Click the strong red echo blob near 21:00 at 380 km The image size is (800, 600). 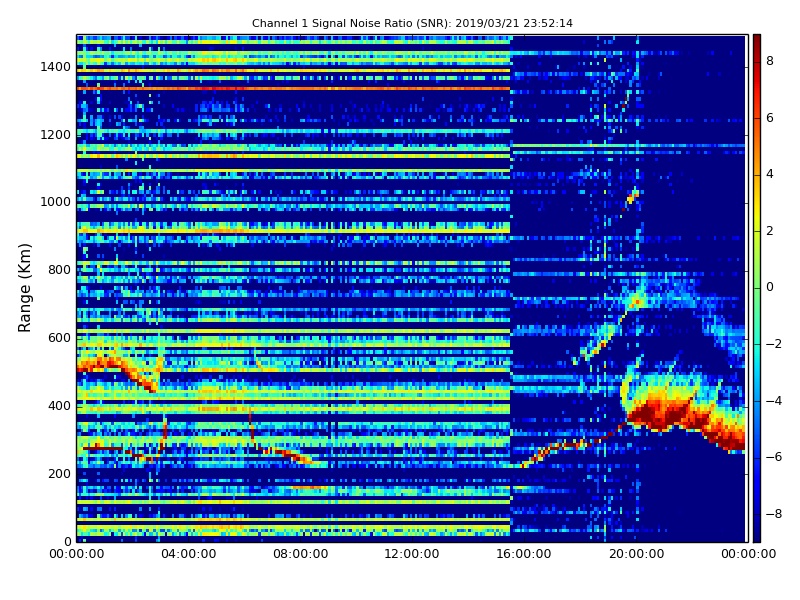tap(661, 414)
